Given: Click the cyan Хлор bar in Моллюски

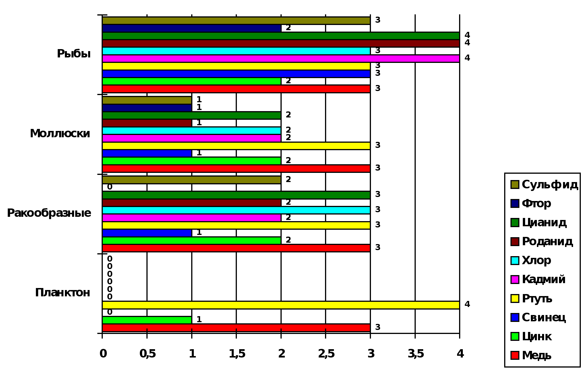Looking at the screenshot, I should click(192, 131).
